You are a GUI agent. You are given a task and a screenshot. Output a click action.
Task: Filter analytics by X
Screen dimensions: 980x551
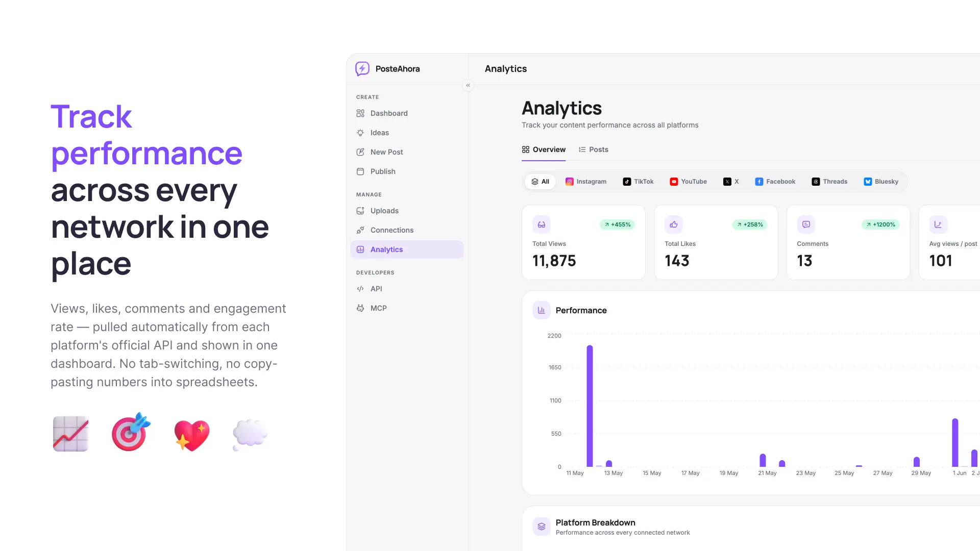731,182
